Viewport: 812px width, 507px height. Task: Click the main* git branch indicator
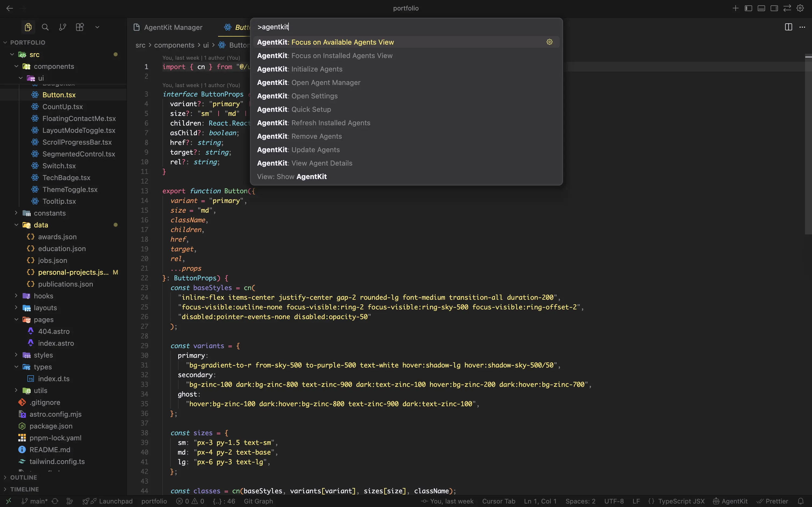click(34, 501)
